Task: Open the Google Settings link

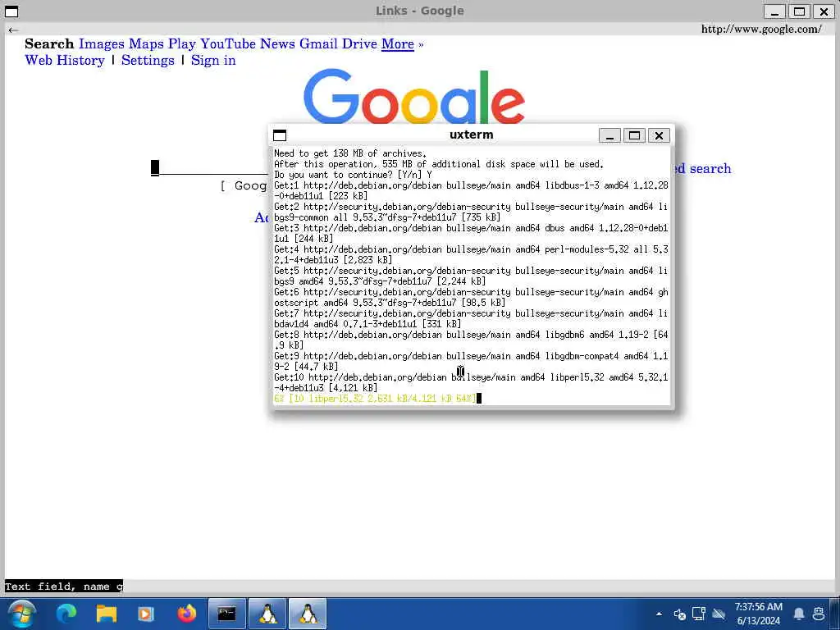Action: point(148,60)
